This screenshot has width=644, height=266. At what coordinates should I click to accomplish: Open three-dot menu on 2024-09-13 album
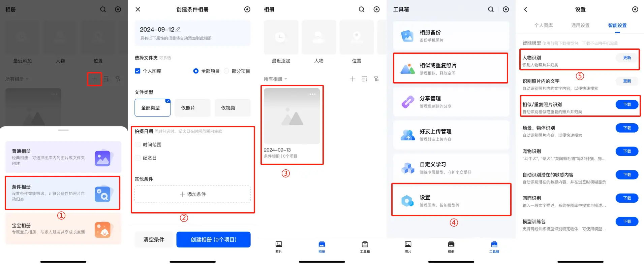pos(312,94)
